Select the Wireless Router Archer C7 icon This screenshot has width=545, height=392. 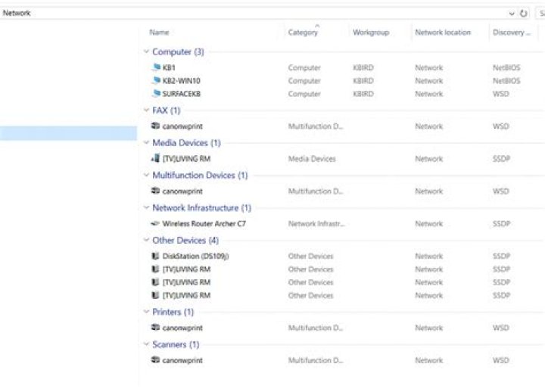[156, 224]
